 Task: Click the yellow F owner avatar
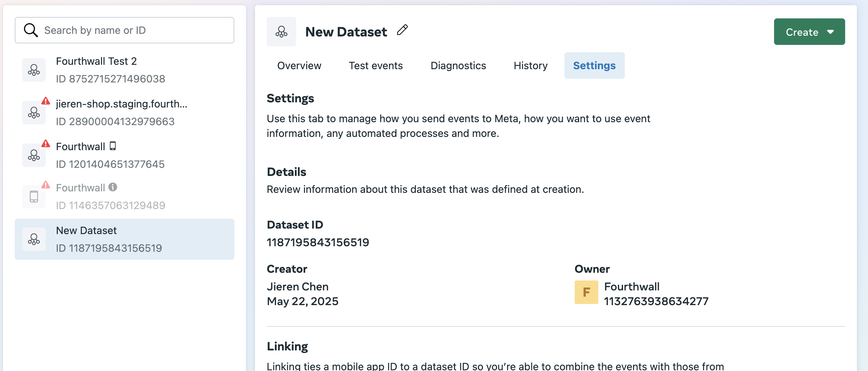(x=587, y=292)
